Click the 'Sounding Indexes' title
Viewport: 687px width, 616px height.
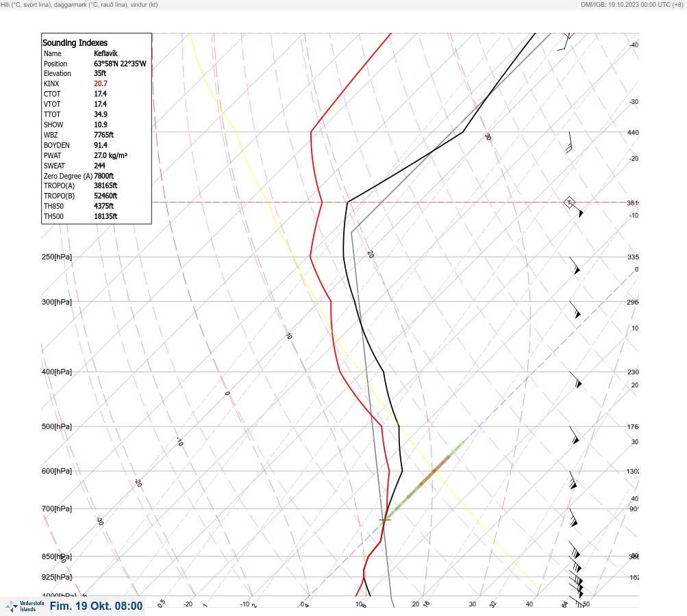[75, 43]
